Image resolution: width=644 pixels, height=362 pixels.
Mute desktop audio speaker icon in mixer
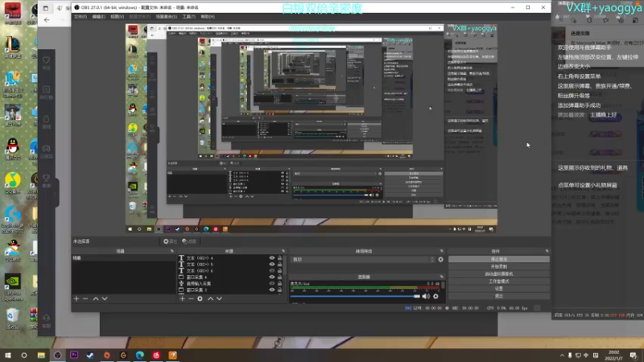(426, 296)
